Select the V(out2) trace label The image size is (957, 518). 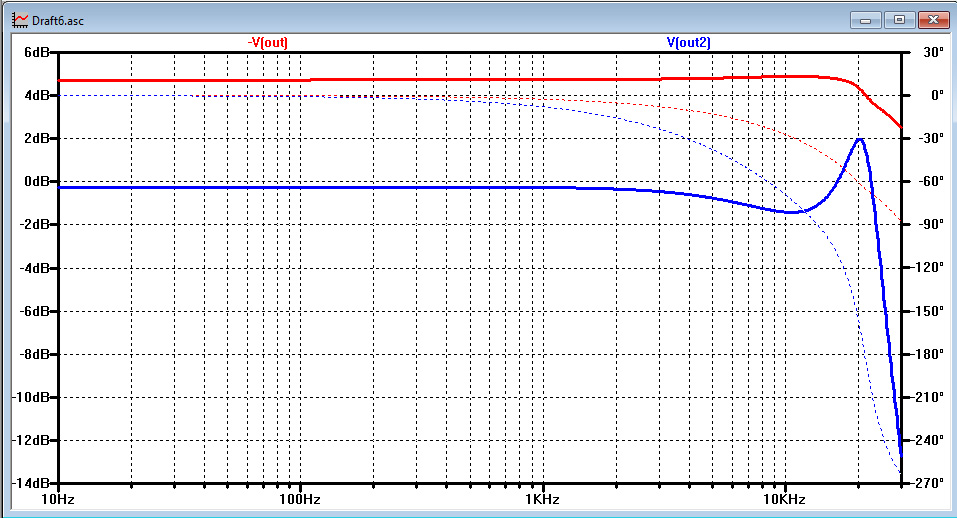click(688, 42)
